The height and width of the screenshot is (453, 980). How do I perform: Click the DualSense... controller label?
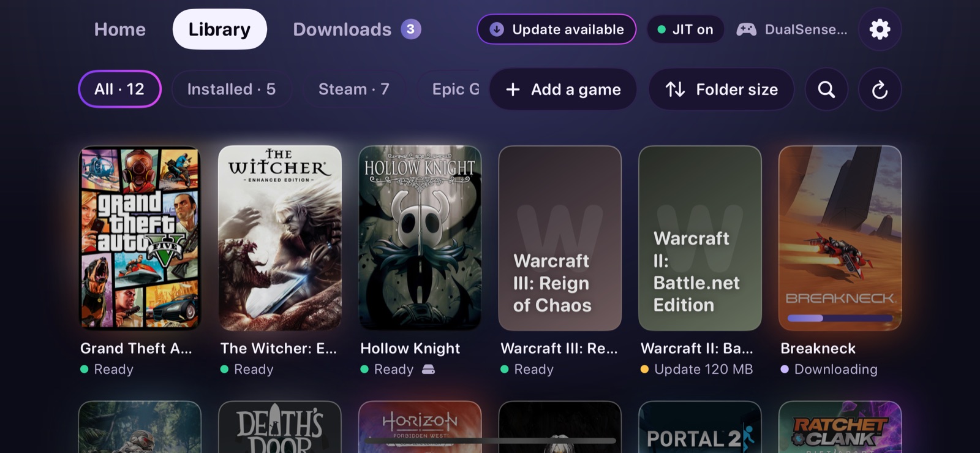(x=806, y=29)
